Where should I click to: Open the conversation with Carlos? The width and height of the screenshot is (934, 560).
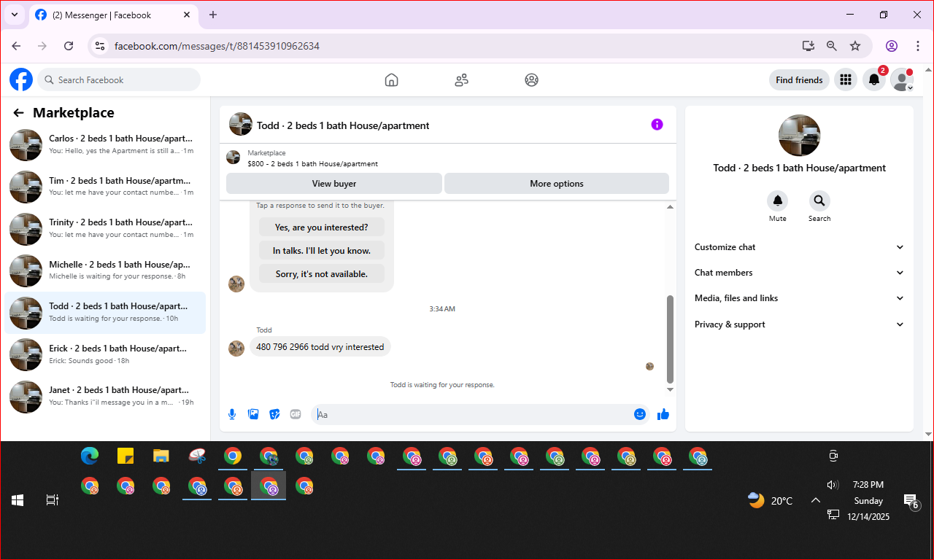(x=105, y=144)
